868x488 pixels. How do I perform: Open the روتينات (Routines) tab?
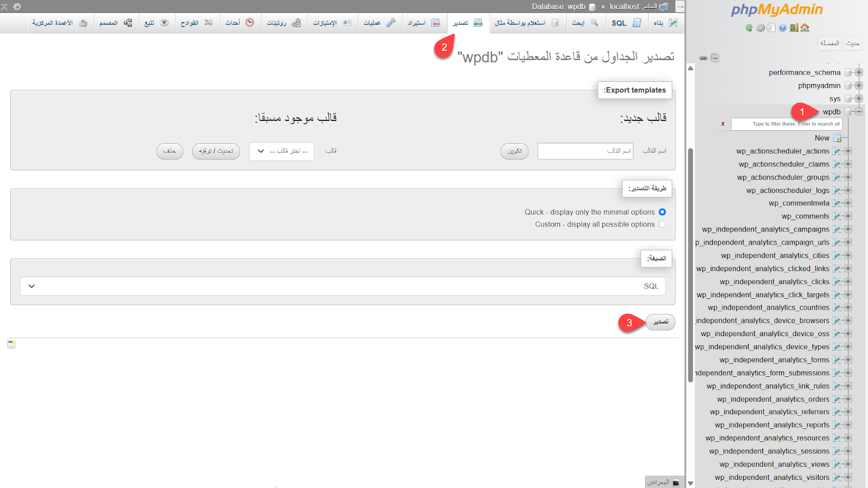[x=284, y=23]
